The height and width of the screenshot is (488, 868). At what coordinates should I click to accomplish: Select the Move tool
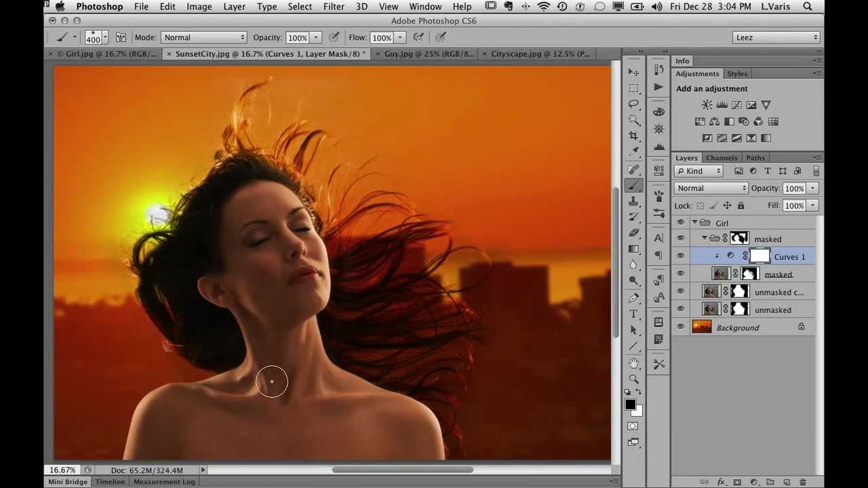click(x=633, y=71)
